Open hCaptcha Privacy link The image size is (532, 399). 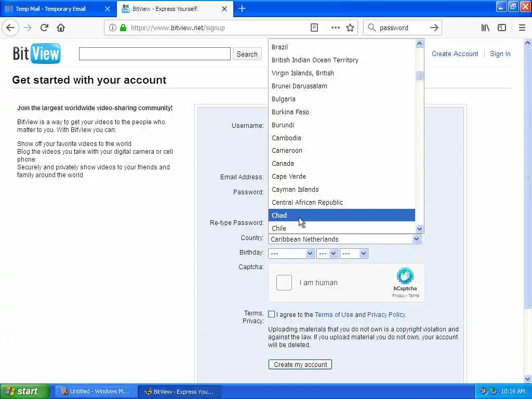point(398,296)
